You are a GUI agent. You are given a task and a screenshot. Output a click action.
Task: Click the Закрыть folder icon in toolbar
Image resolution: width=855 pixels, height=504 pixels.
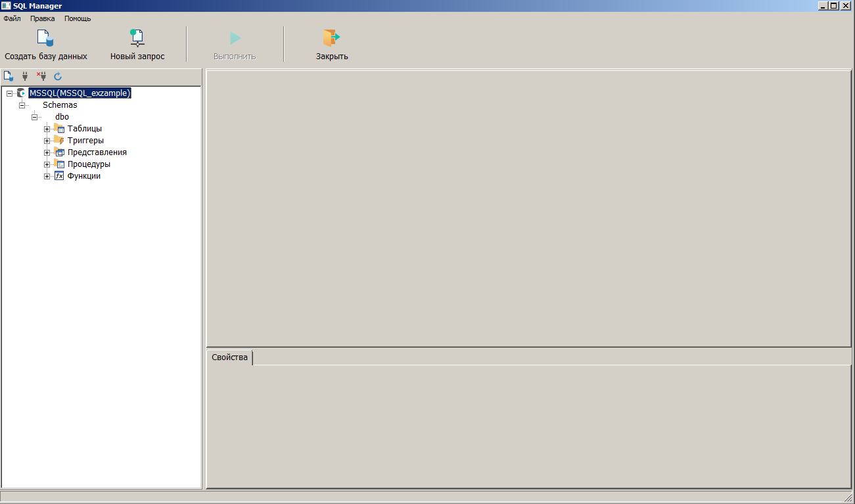point(331,38)
